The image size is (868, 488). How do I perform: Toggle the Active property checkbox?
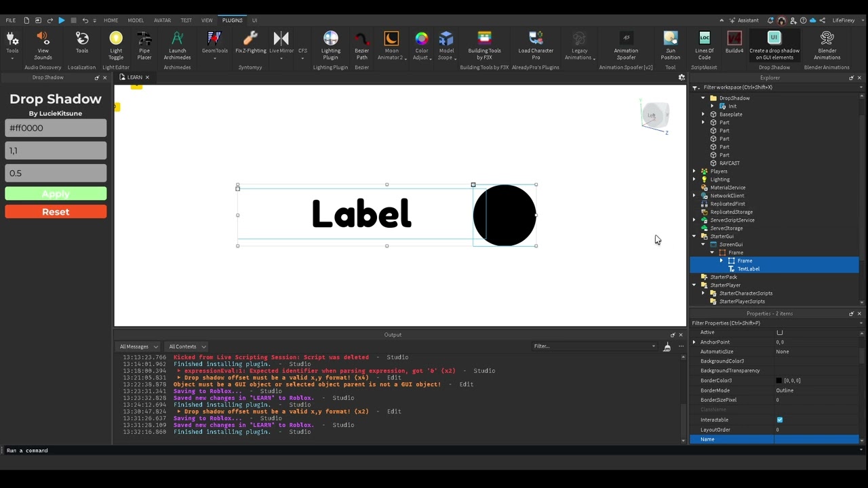click(780, 332)
